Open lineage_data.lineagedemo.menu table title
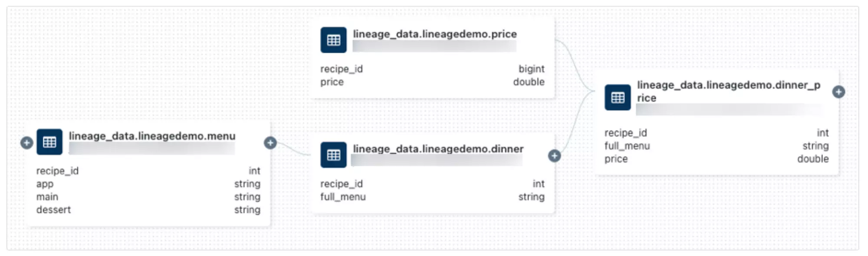This screenshot has height=256, width=868. (x=152, y=136)
